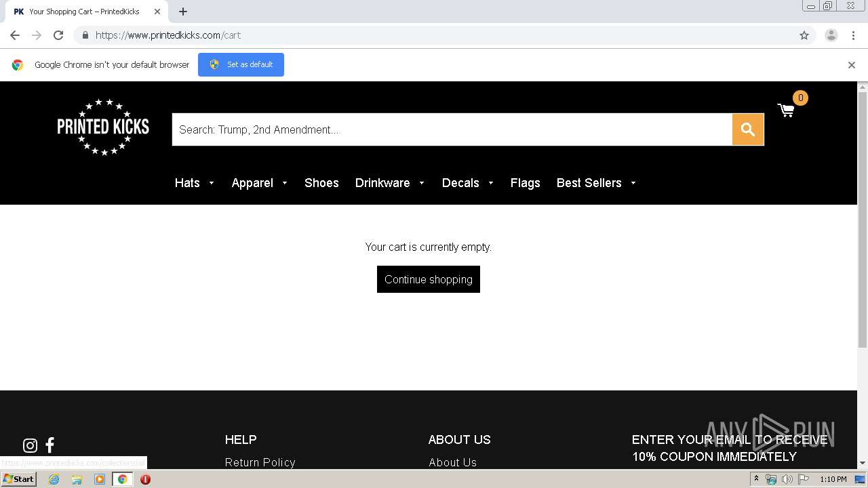
Task: Click the ABOUT US footer heading
Action: click(460, 440)
